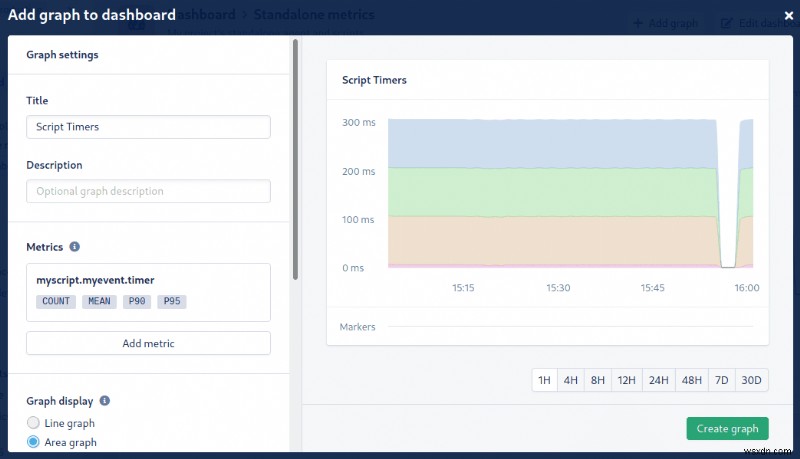The width and height of the screenshot is (800, 459).
Task: Select the 8H time range
Action: click(x=598, y=380)
